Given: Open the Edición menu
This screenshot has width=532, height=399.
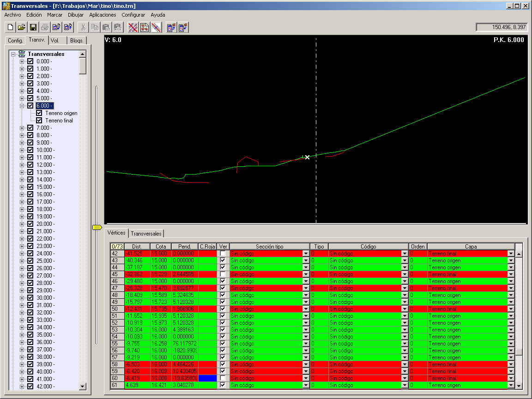Looking at the screenshot, I should tap(34, 15).
